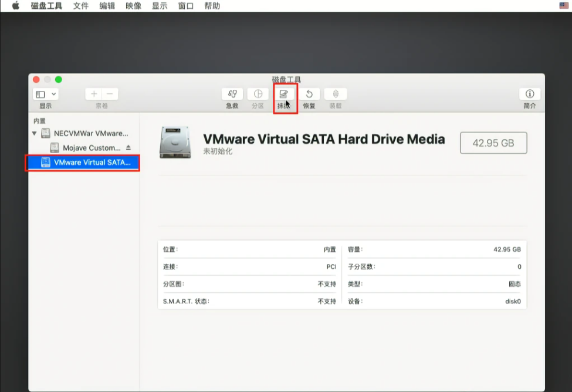This screenshot has width=572, height=392.
Task: Collapse the NECVMWar VMware disk tree
Action: (x=34, y=133)
